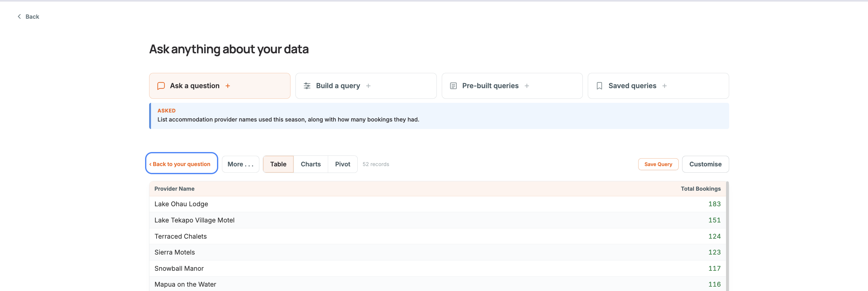Expand Build a query with plus icon
This screenshot has width=868, height=291.
click(x=368, y=86)
